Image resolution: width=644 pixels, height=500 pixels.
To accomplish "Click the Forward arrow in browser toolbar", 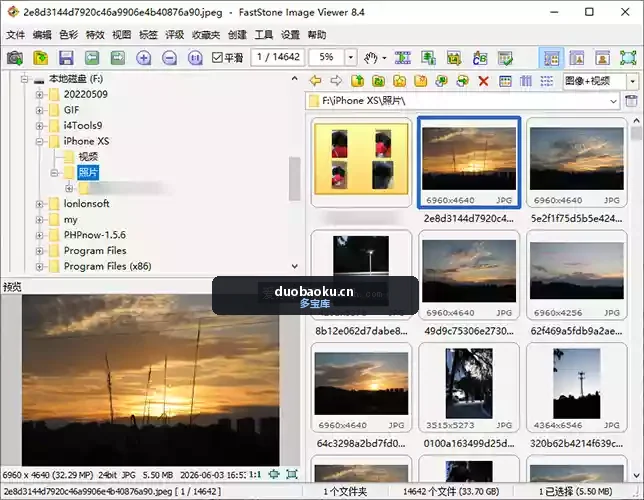I will point(336,81).
